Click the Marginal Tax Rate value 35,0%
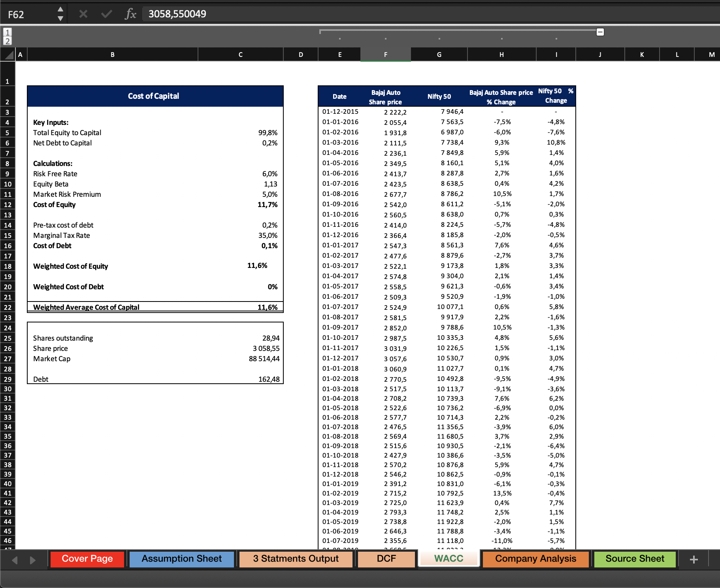This screenshot has width=720, height=588. tap(268, 236)
